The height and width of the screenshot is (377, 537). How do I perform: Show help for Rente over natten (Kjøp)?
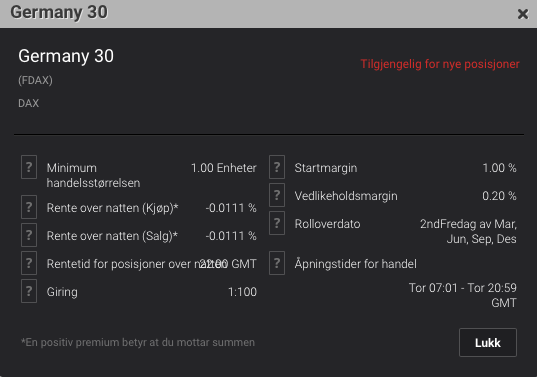coord(29,207)
